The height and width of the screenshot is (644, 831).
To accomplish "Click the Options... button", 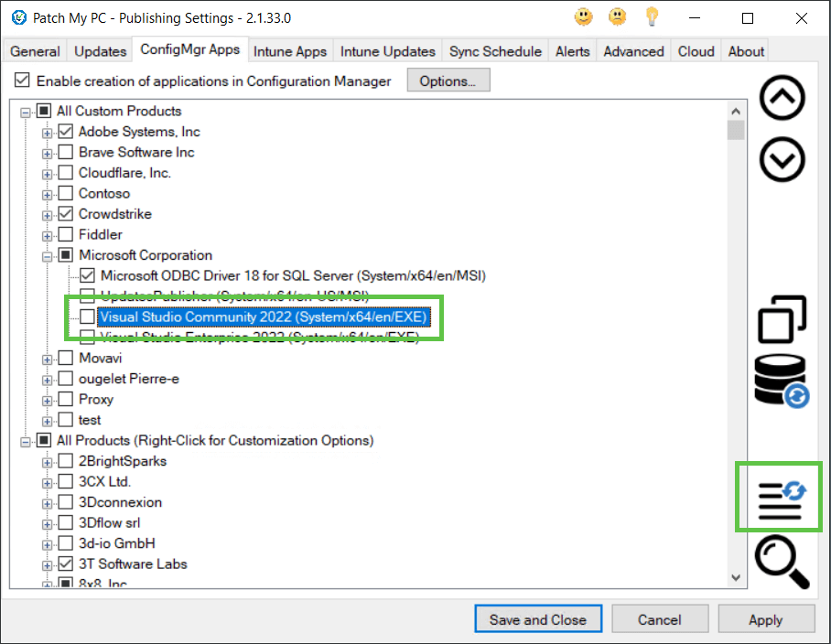I will pyautogui.click(x=448, y=80).
